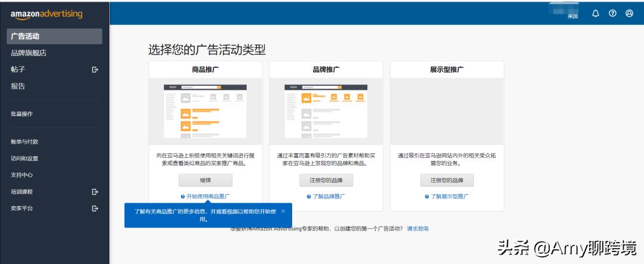Click help icon beside 了解品牌推广
This screenshot has height=264, width=644.
(x=309, y=197)
